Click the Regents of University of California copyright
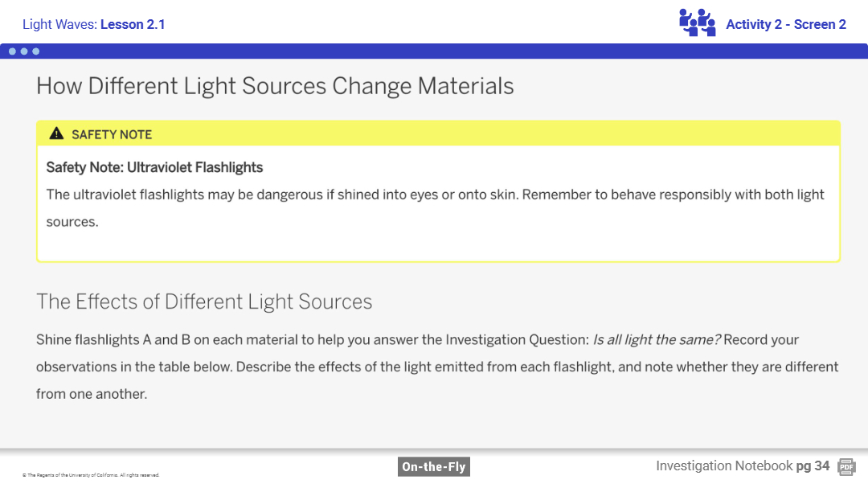The height and width of the screenshot is (488, 868). coord(91,475)
